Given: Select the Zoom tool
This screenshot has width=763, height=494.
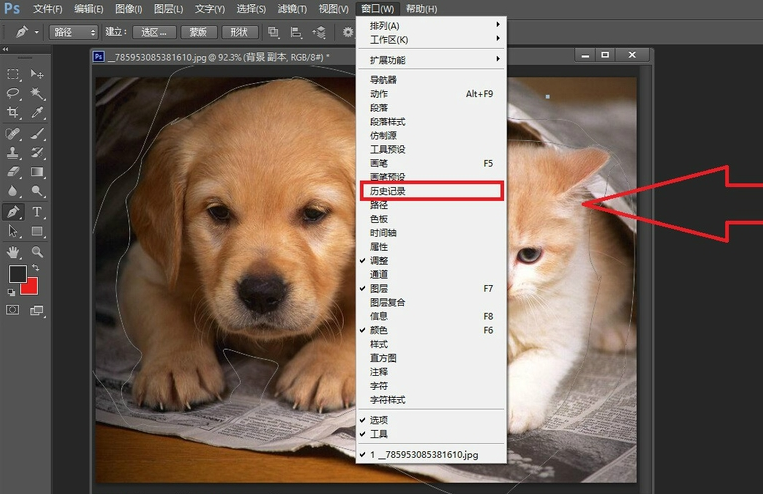Looking at the screenshot, I should click(x=37, y=252).
